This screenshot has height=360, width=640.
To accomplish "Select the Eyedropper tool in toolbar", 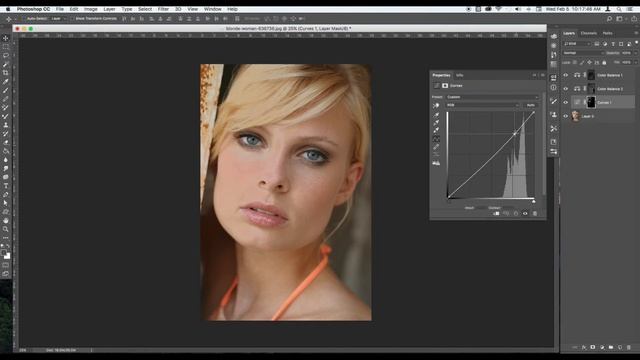I will 6,82.
